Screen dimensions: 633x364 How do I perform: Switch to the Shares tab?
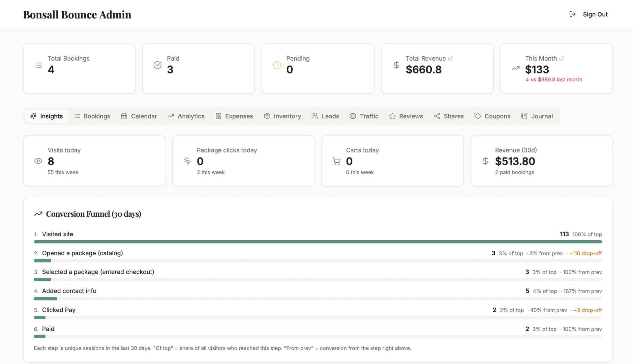449,116
